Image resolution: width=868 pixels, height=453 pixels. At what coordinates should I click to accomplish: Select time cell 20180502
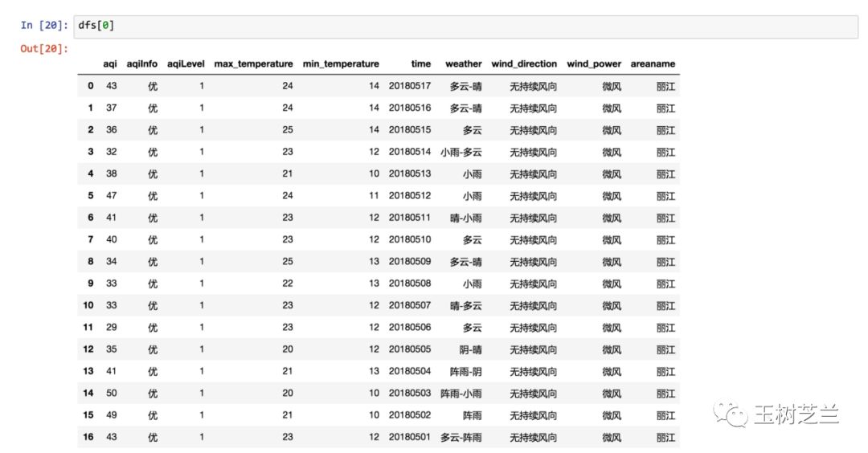pos(410,414)
